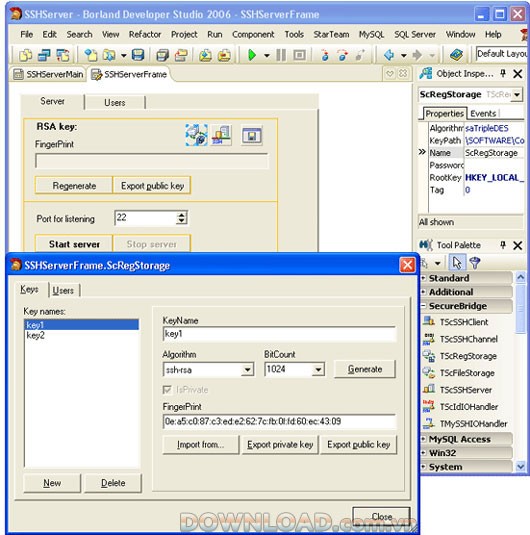Click the Program Reset (stop) toolbar icon

[x=299, y=55]
